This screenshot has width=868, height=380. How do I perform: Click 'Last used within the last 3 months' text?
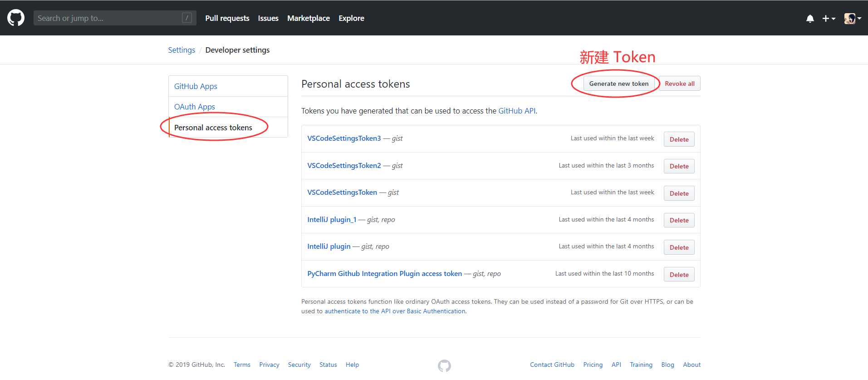(606, 166)
